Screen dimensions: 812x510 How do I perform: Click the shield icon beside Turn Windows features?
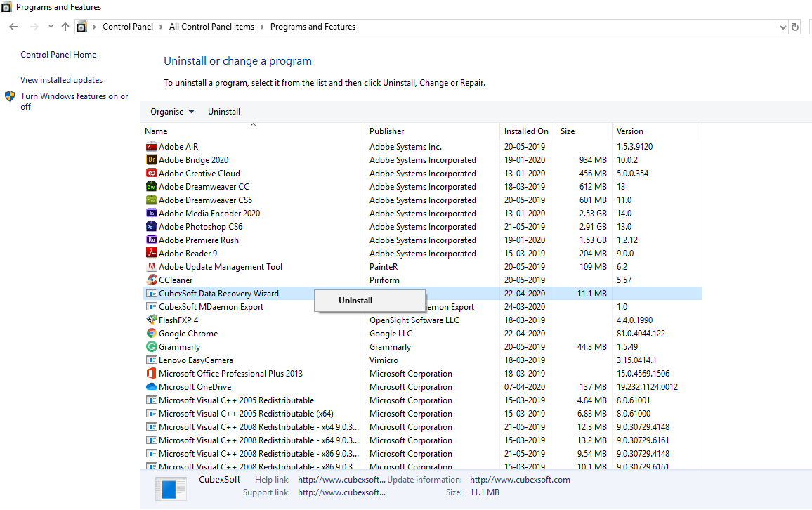coord(10,96)
